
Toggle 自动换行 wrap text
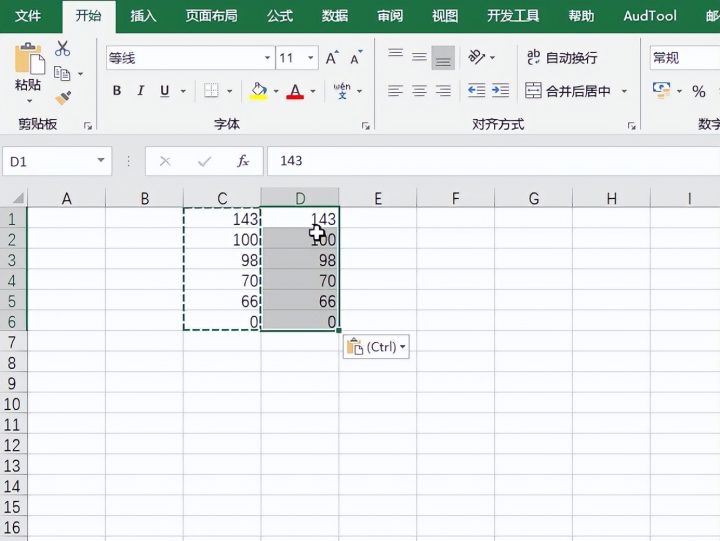pos(562,58)
